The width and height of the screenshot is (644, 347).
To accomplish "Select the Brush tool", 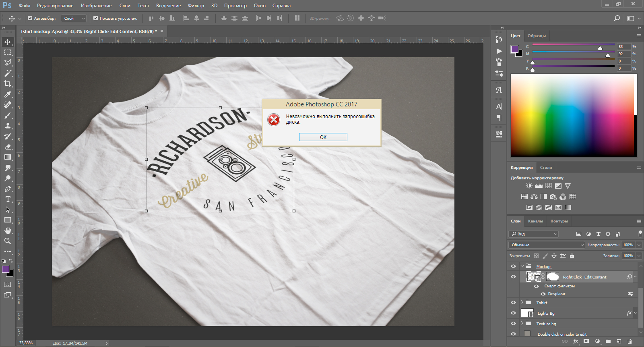I will pyautogui.click(x=8, y=115).
